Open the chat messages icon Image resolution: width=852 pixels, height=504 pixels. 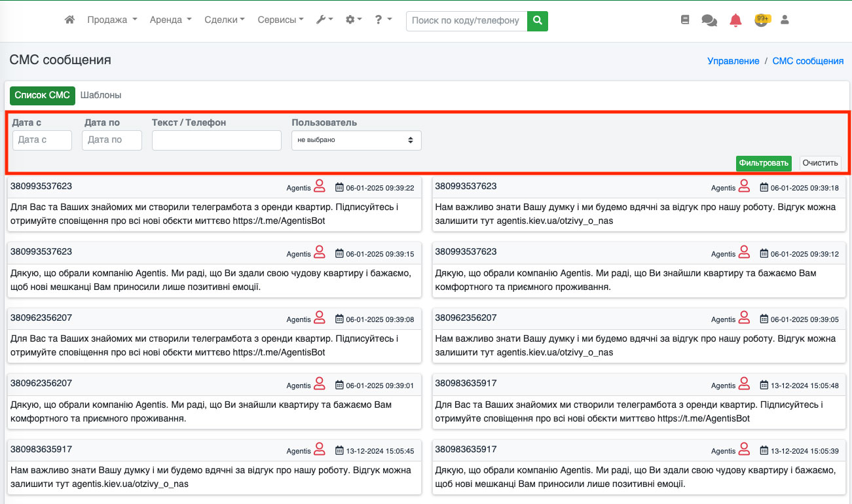(x=709, y=20)
